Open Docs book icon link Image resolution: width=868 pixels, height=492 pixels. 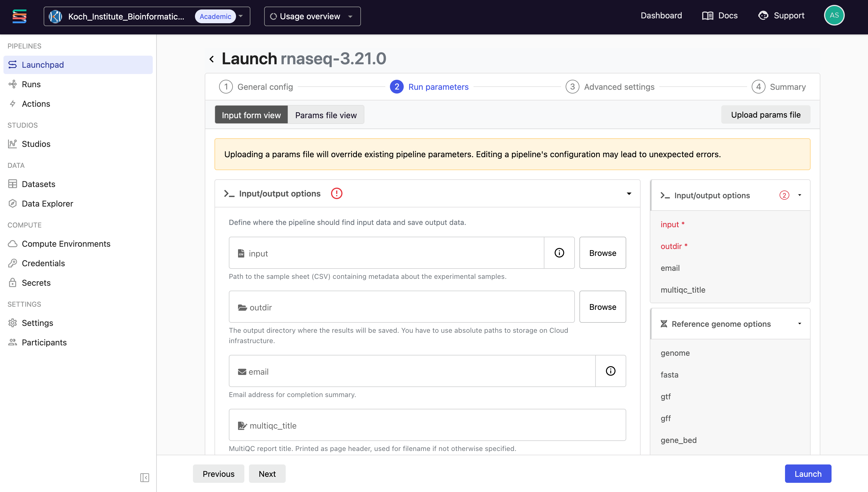pyautogui.click(x=707, y=15)
